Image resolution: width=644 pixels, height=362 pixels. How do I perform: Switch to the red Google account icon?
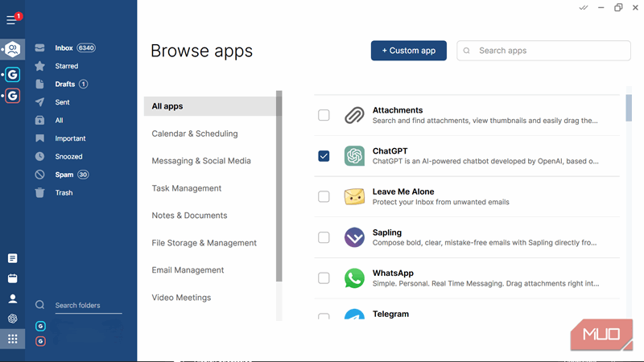(13, 96)
